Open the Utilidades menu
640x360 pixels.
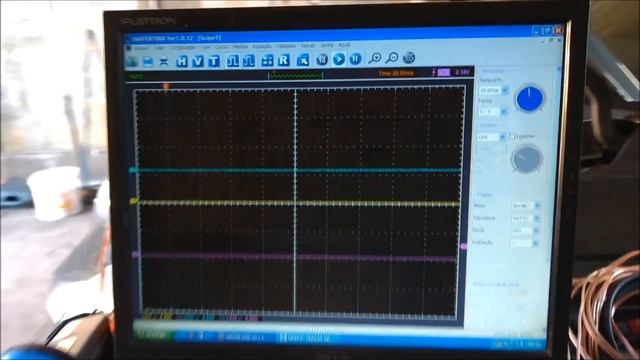point(286,46)
